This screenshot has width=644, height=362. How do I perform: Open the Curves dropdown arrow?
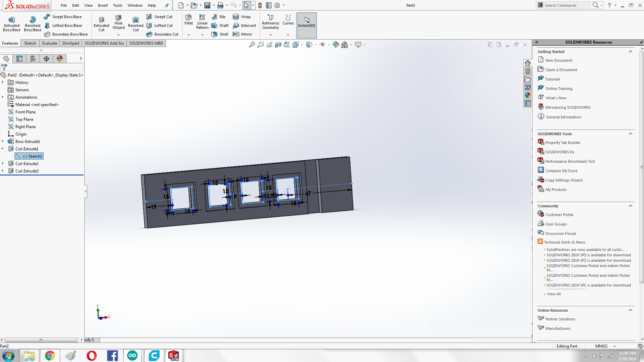[288, 35]
